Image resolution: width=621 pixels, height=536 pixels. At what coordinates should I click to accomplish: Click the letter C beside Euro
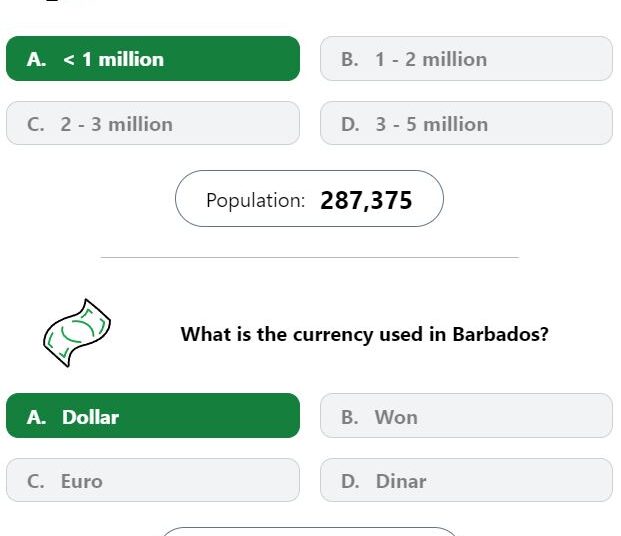[x=36, y=481]
